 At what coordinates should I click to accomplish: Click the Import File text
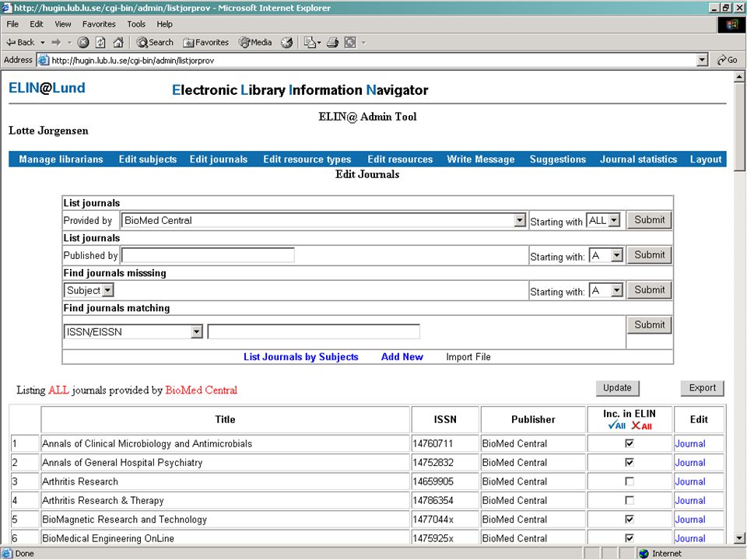(468, 357)
